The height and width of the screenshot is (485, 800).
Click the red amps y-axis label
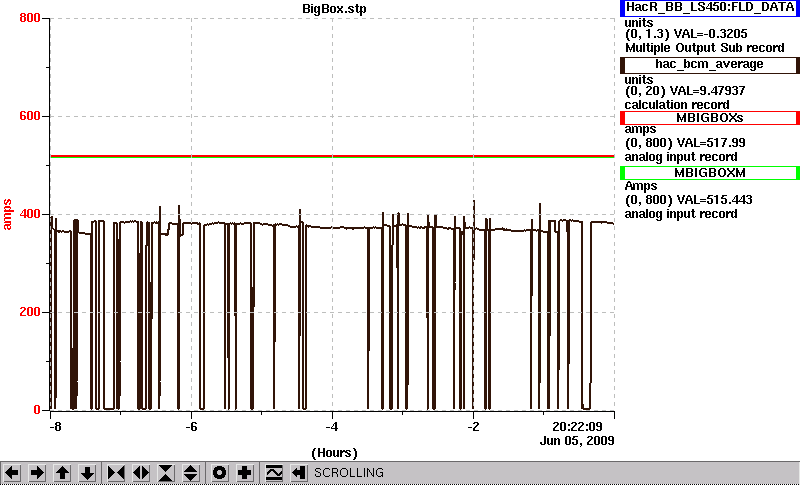point(7,215)
